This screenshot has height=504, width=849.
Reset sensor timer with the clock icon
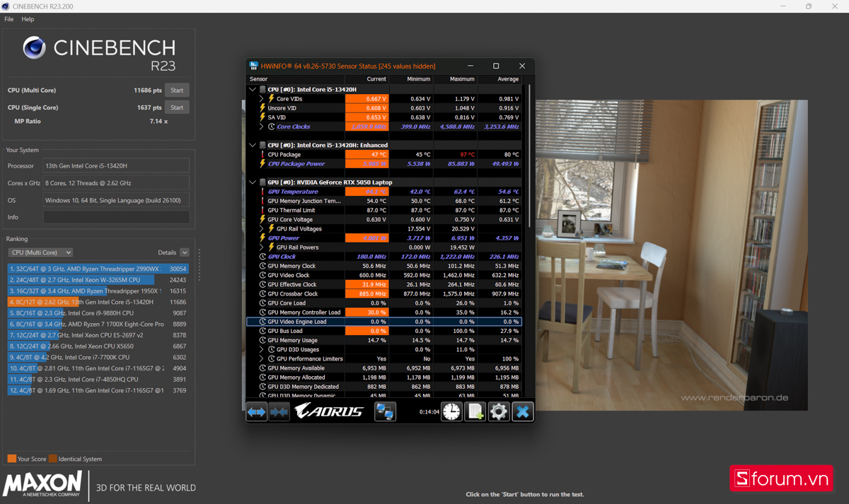click(x=451, y=411)
